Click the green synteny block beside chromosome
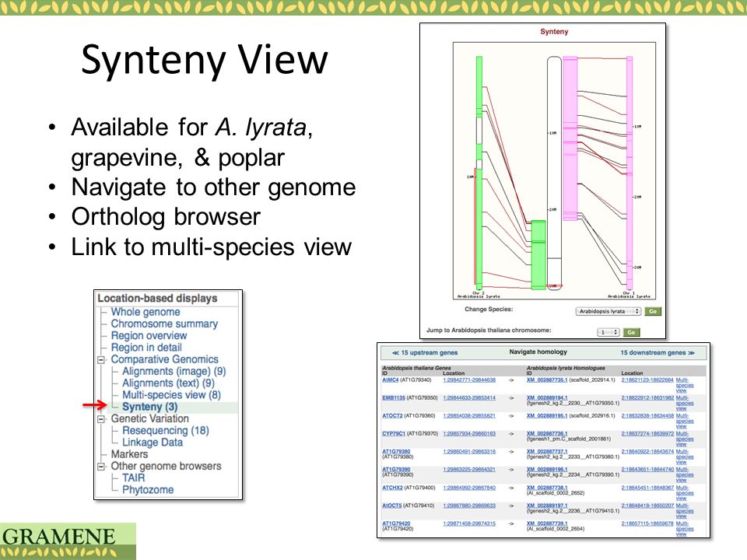747x560 pixels. pos(538,255)
